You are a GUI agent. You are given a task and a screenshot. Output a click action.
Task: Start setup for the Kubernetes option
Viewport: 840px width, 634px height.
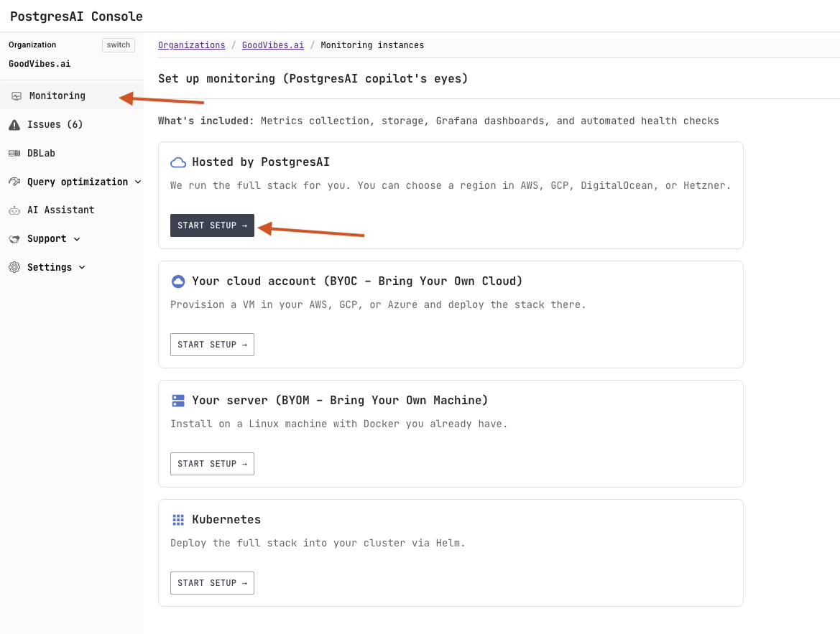click(x=212, y=582)
